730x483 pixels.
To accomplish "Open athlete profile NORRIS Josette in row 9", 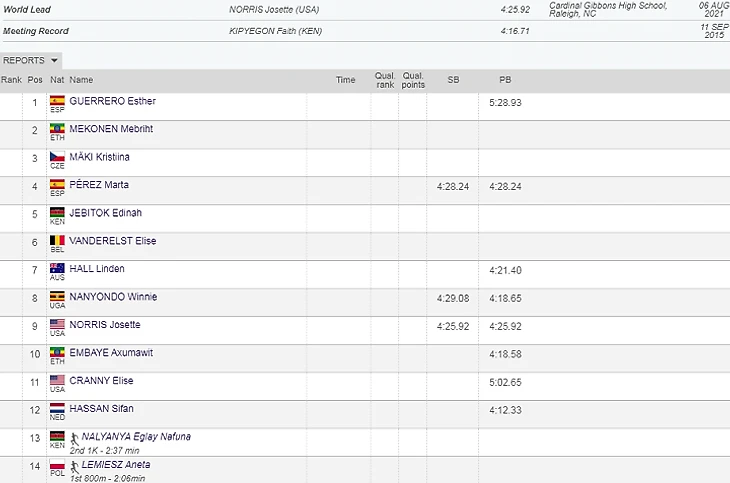I will pos(104,325).
